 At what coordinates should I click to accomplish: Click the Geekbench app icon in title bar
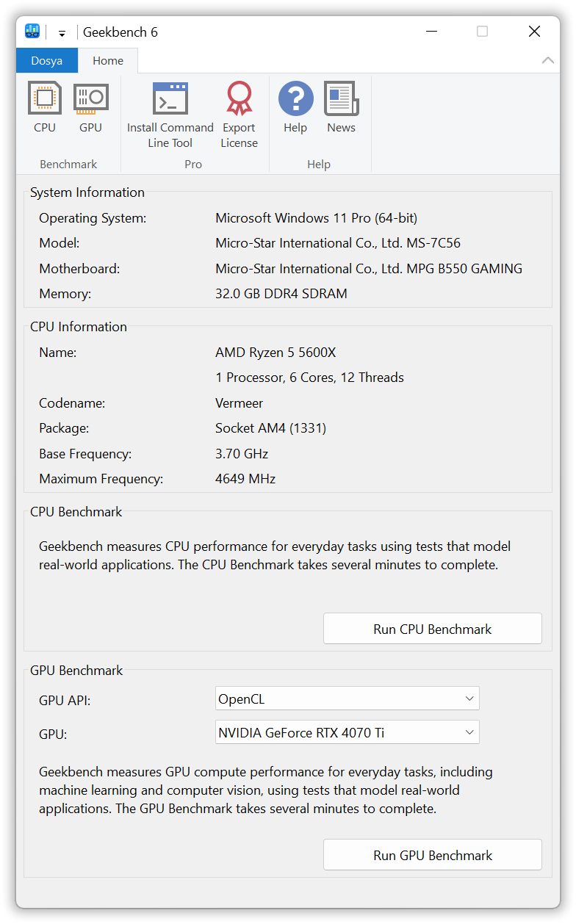coord(32,32)
